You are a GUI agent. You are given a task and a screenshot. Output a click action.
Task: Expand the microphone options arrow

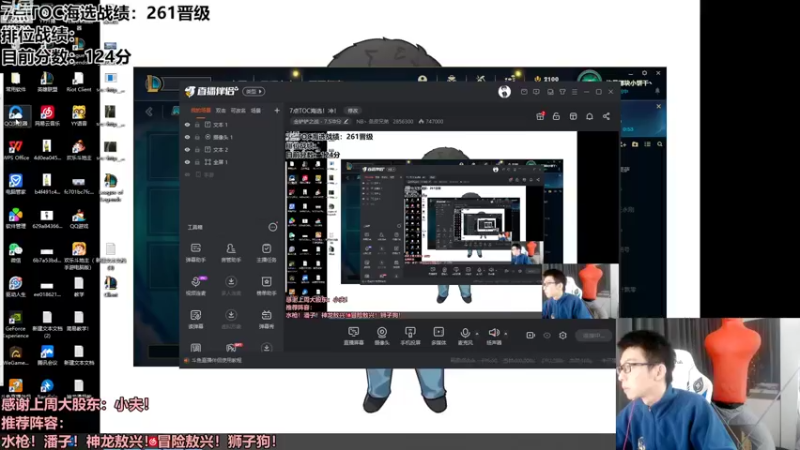click(477, 334)
